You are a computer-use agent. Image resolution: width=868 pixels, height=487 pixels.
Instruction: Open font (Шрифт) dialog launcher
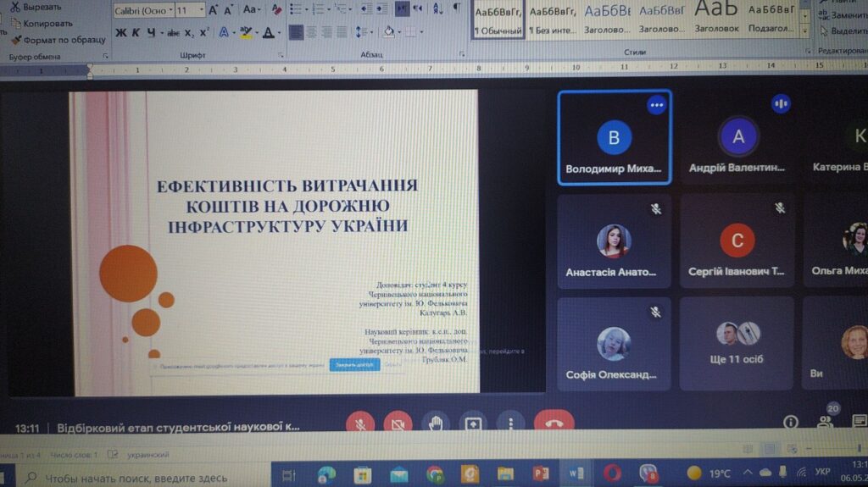coord(281,55)
